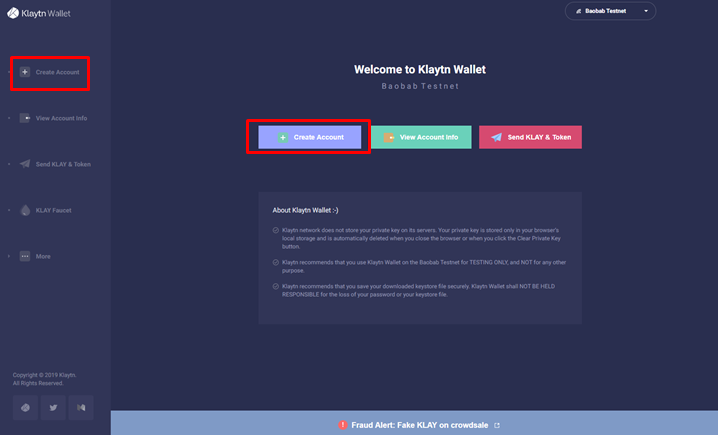Viewport: 718px width, 435px height.
Task: Click the wallet icon in the green button
Action: [389, 137]
